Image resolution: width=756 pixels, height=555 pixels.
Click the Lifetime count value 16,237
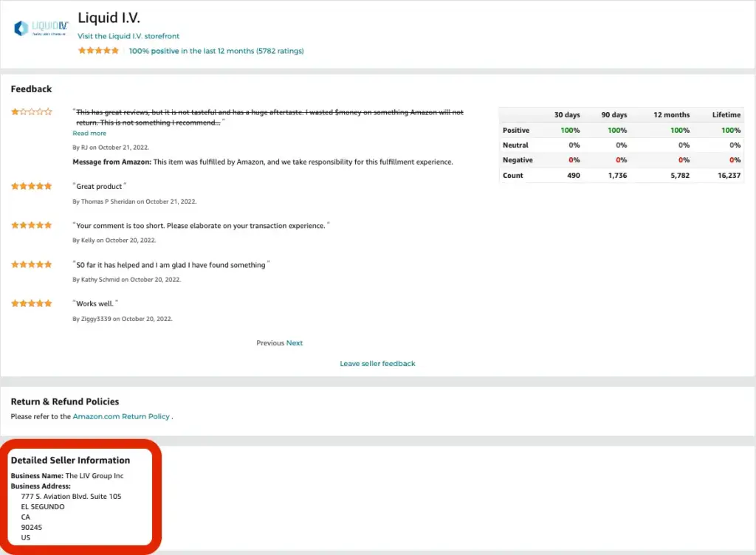coord(729,176)
